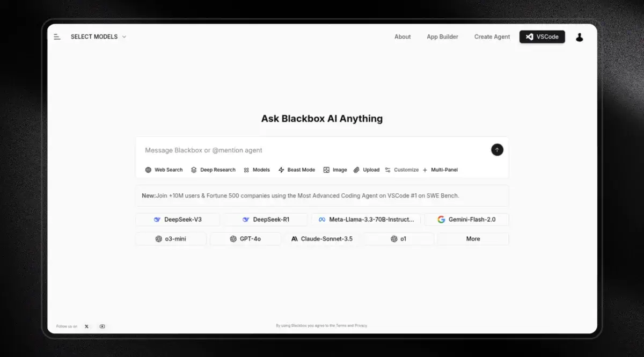Screen dimensions: 644x357
Task: Click the New VSCode announcement banner
Action: (322, 195)
